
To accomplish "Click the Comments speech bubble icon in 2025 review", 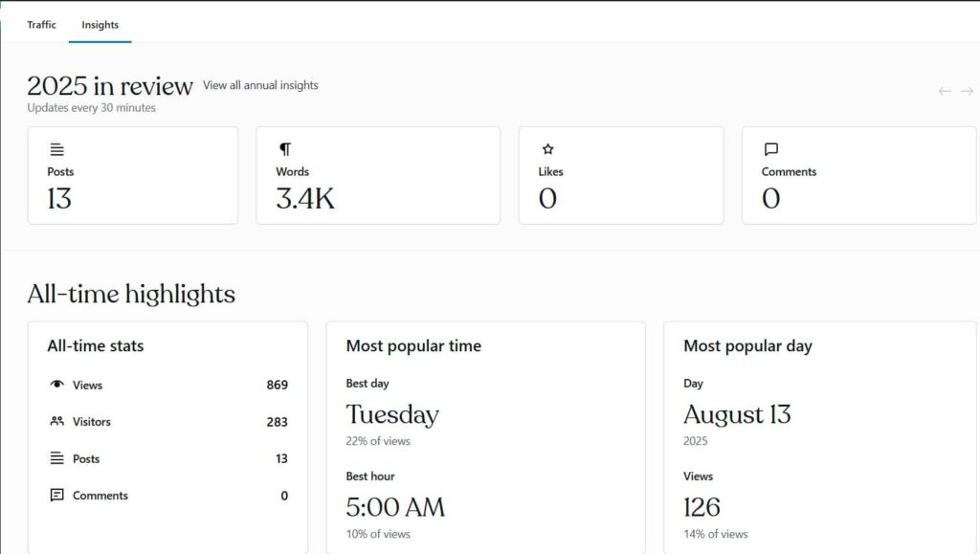I will pyautogui.click(x=771, y=149).
